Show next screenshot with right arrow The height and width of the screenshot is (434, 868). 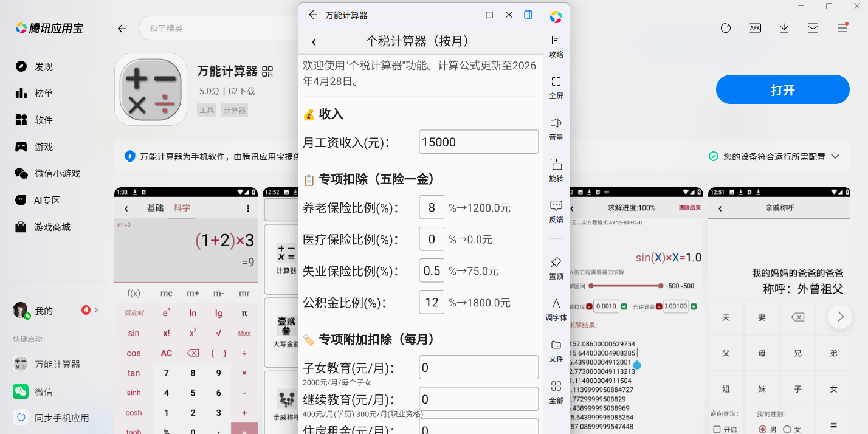[840, 317]
